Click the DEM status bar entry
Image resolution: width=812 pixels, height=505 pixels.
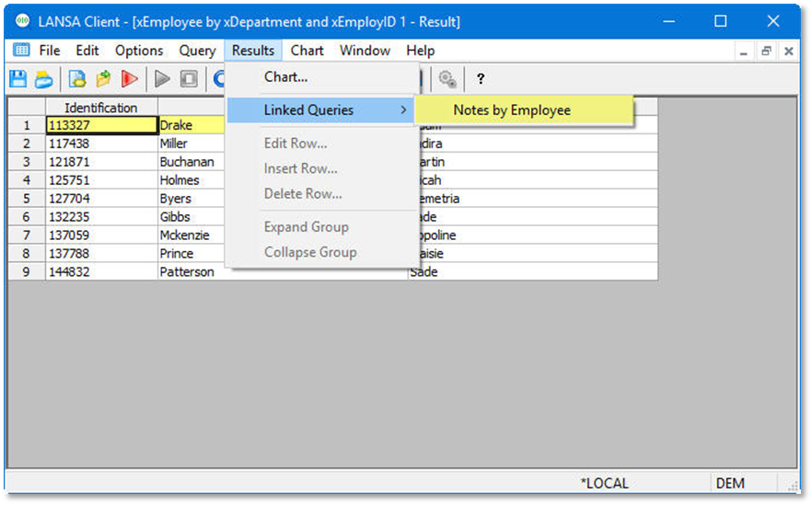click(730, 483)
